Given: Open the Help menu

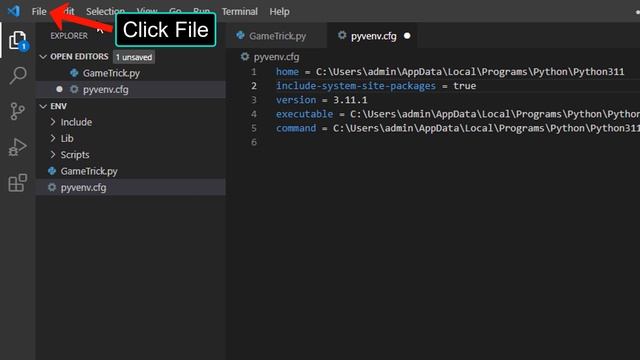Looking at the screenshot, I should click(279, 11).
